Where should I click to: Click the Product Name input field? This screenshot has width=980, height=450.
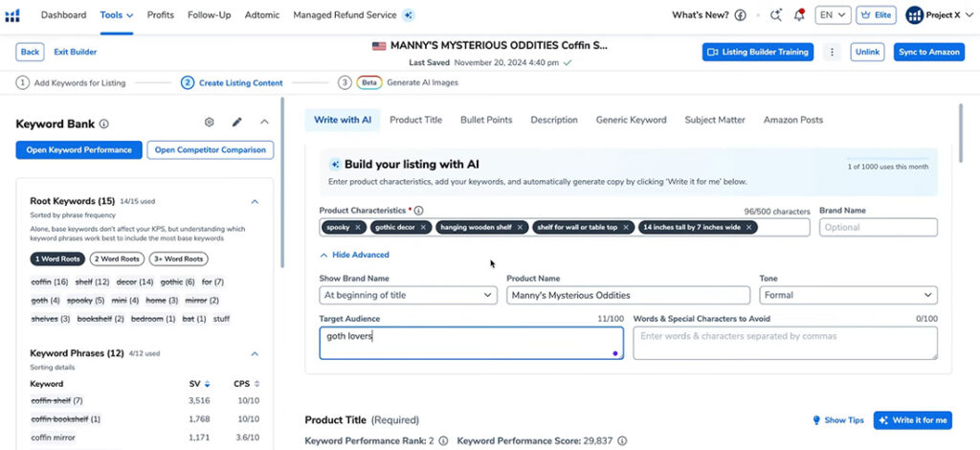[628, 295]
